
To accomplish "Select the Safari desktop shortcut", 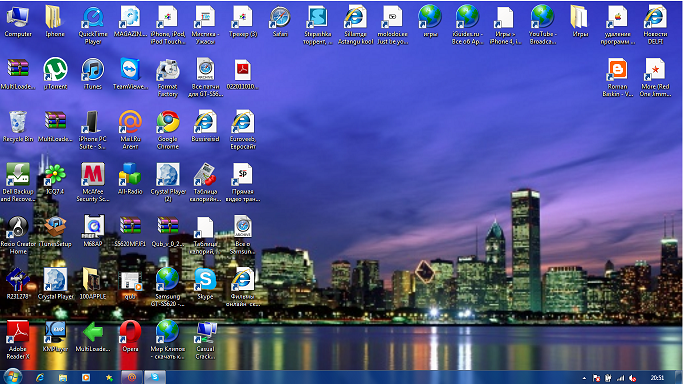I will click(280, 22).
